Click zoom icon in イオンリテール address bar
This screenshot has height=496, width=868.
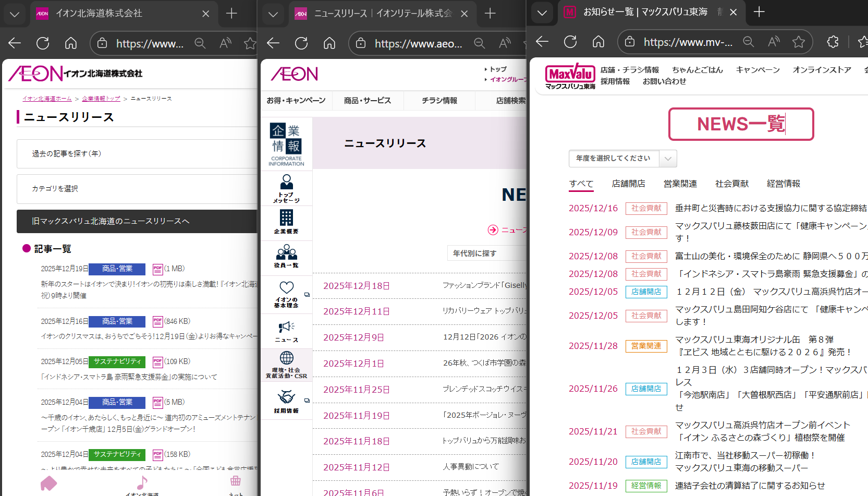pos(480,43)
